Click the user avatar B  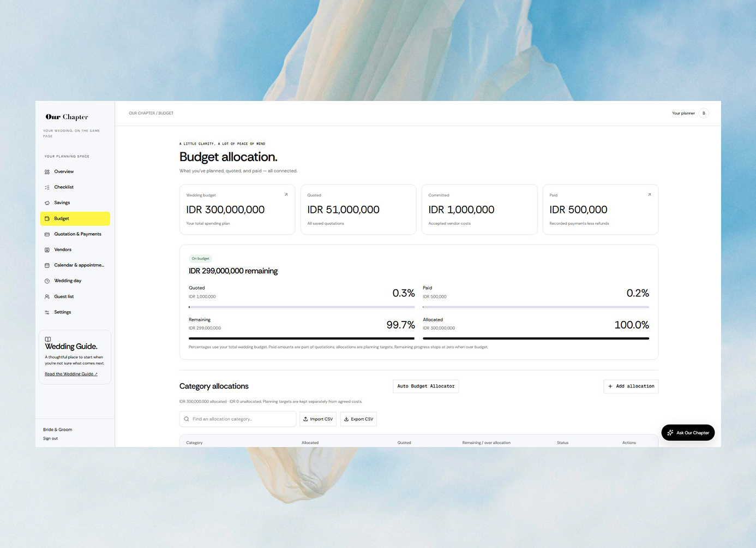pyautogui.click(x=704, y=114)
